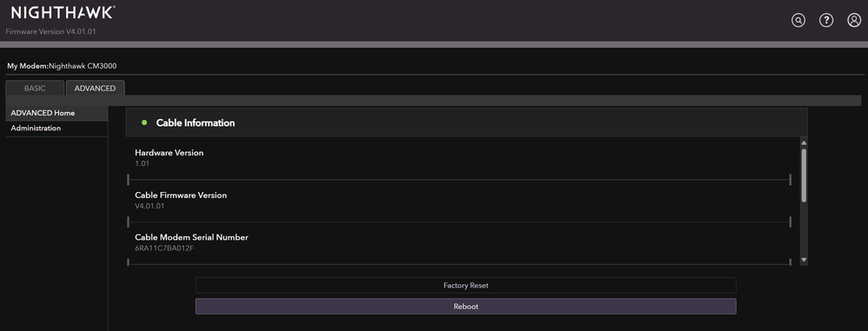This screenshot has height=331, width=868.
Task: Click the green status dot beside Cable Information
Action: tap(144, 122)
